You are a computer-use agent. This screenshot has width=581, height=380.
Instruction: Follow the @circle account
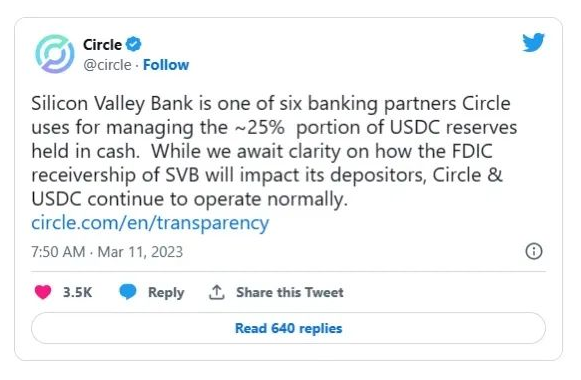[x=166, y=65]
